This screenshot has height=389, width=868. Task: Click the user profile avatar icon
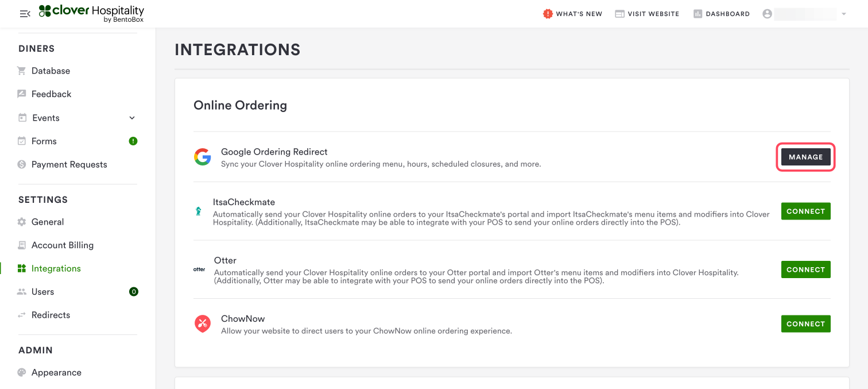(767, 14)
